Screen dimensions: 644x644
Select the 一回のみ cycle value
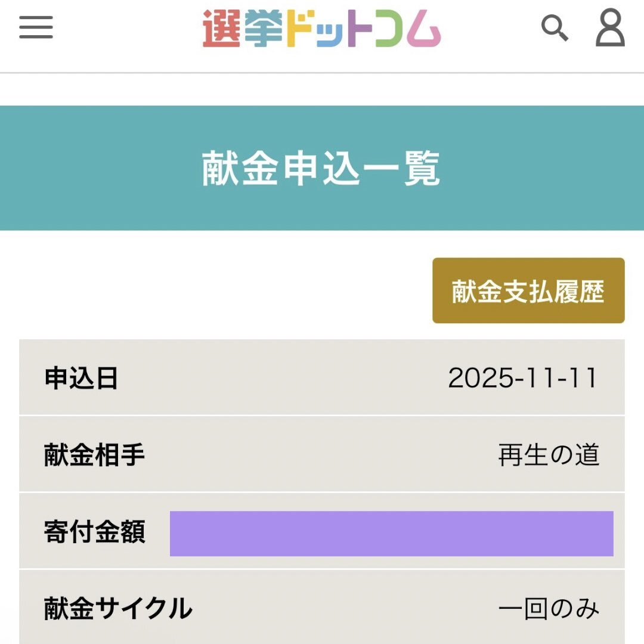549,609
